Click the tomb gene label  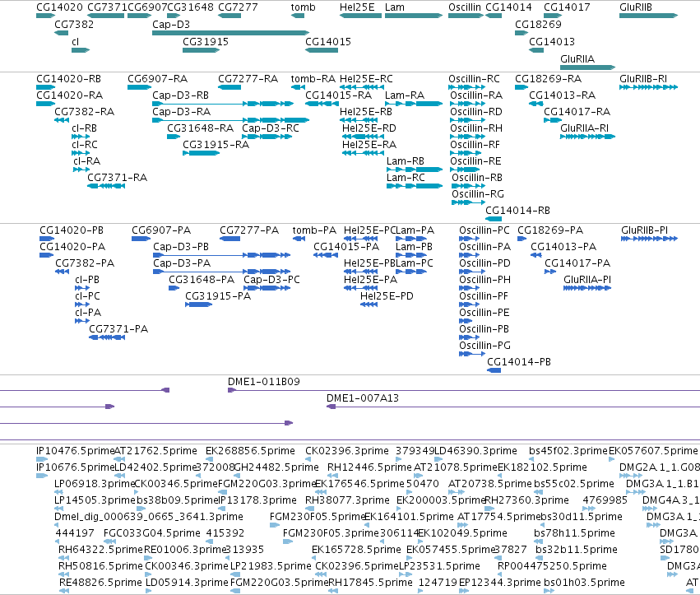(304, 7)
